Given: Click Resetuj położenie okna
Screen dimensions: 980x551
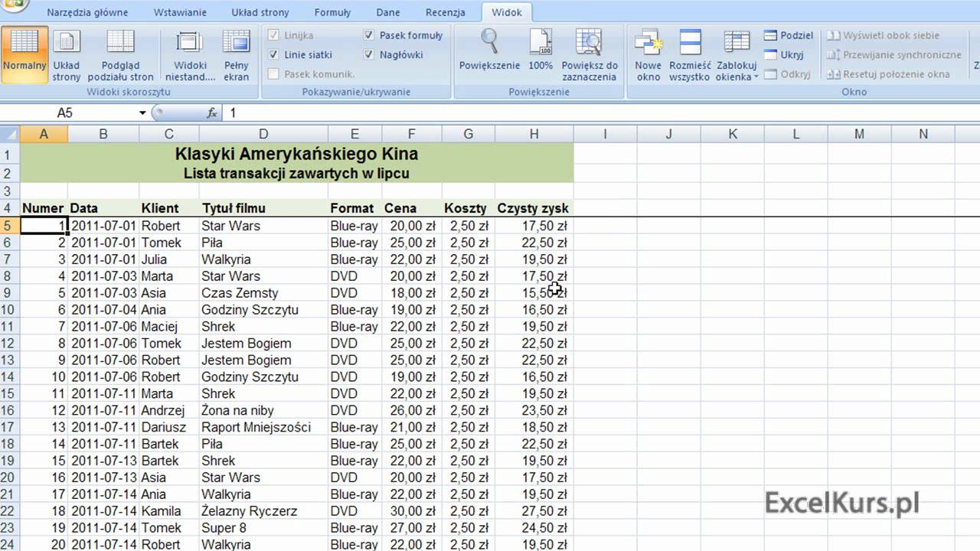Looking at the screenshot, I should (888, 74).
